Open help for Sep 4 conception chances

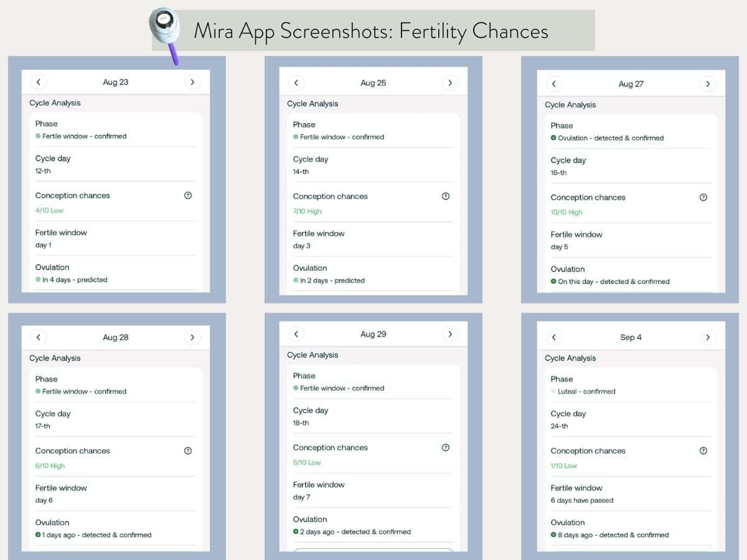(703, 450)
